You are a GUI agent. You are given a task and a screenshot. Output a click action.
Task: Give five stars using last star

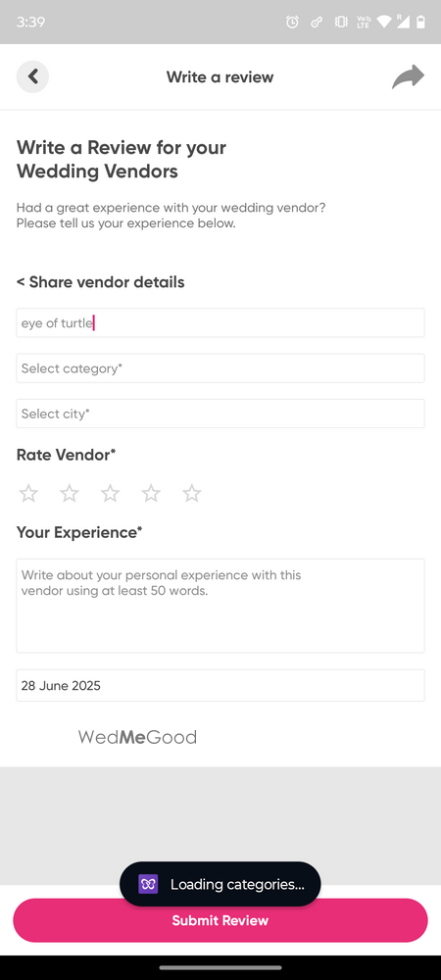pyautogui.click(x=192, y=494)
